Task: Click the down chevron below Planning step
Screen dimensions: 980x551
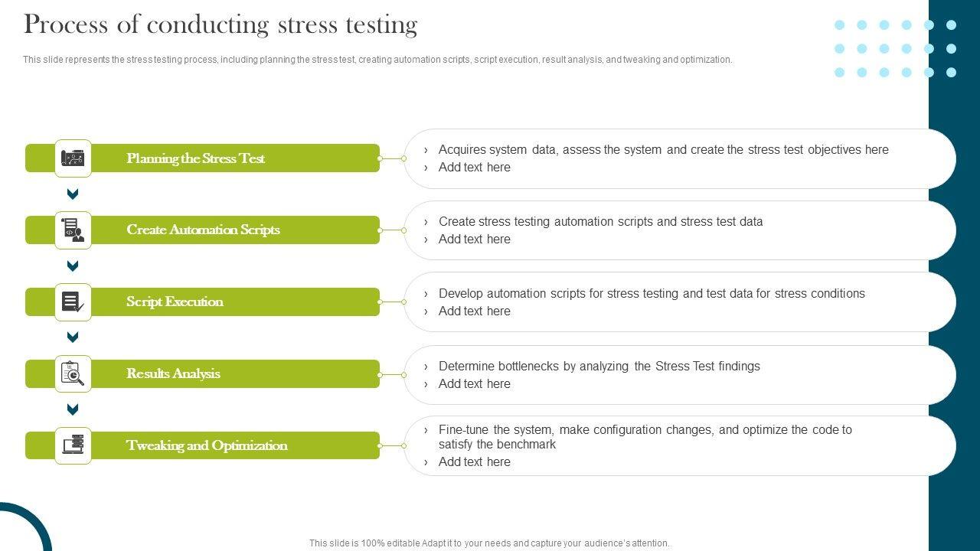Action: [73, 194]
